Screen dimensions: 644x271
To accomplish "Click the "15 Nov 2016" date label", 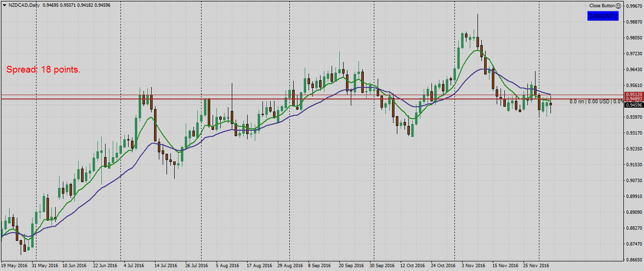I will (x=504, y=265).
